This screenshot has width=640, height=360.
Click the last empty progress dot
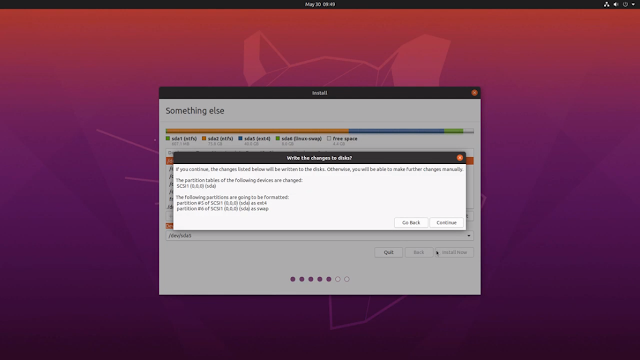point(347,279)
